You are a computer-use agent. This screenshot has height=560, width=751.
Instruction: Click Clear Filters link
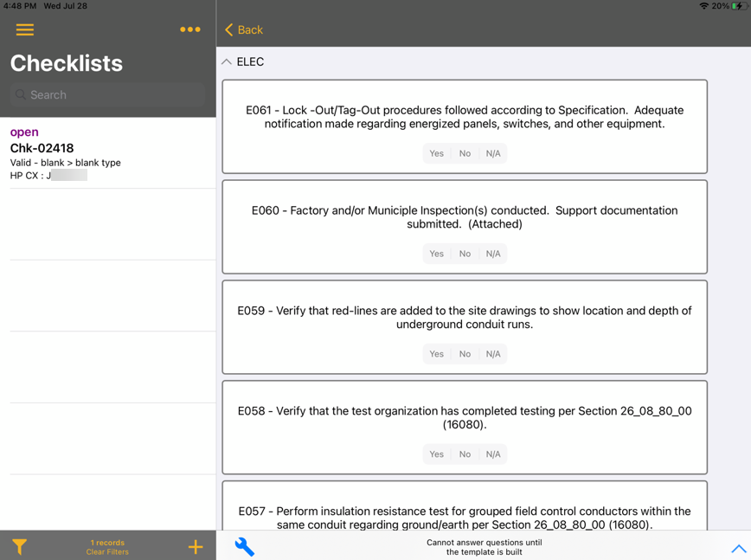[107, 552]
